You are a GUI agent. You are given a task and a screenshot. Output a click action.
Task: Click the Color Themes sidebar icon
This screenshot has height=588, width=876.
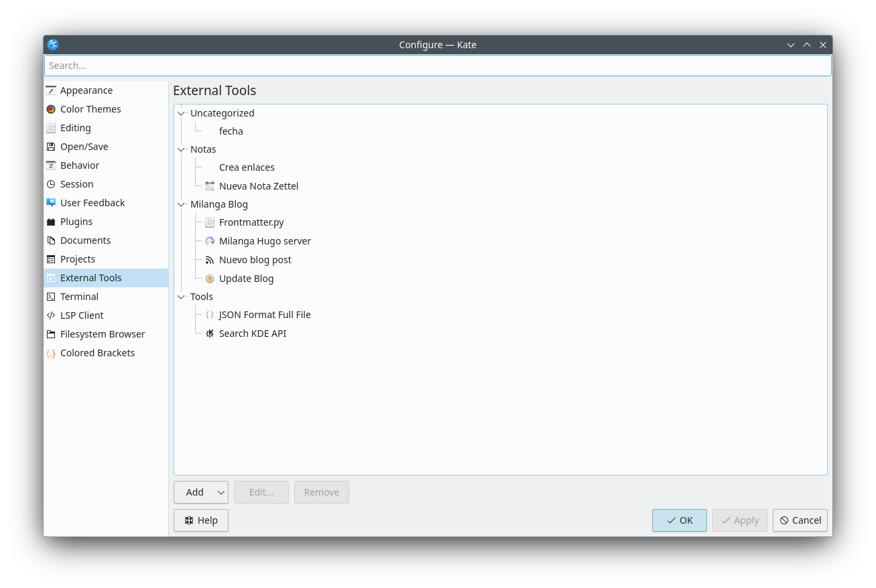(x=51, y=109)
